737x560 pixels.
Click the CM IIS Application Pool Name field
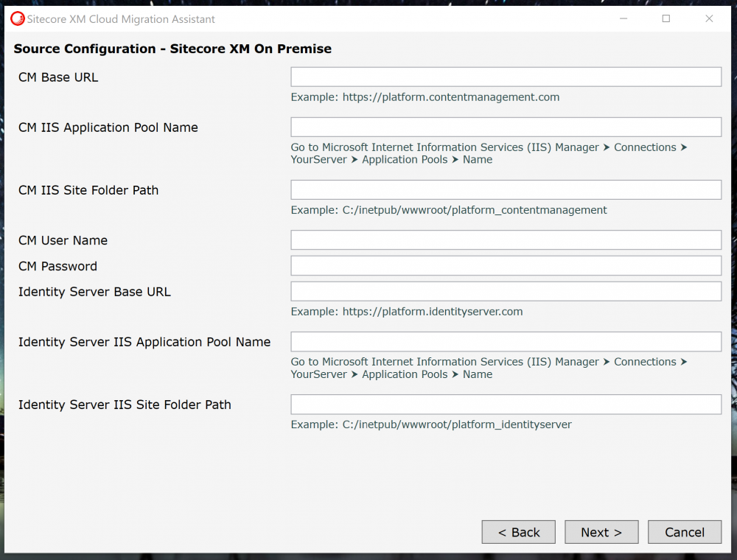pyautogui.click(x=506, y=127)
